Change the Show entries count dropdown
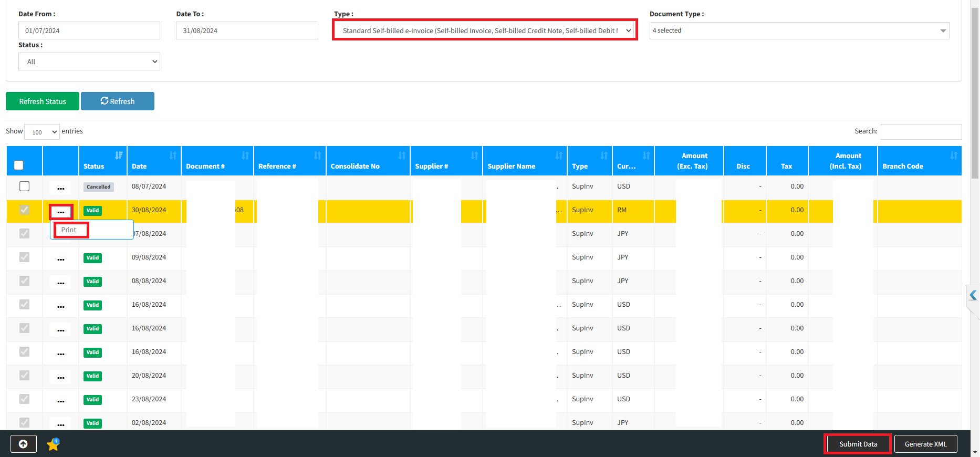Viewport: 980px width, 457px height. click(42, 132)
